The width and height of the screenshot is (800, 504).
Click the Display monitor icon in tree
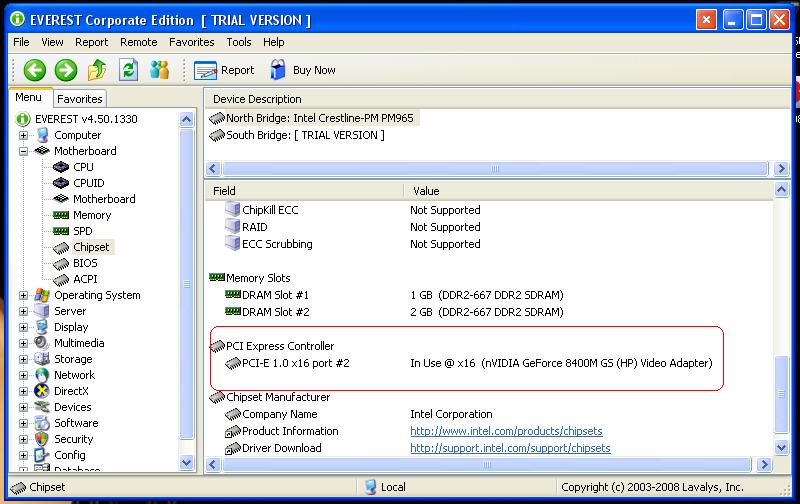pyautogui.click(x=42, y=327)
